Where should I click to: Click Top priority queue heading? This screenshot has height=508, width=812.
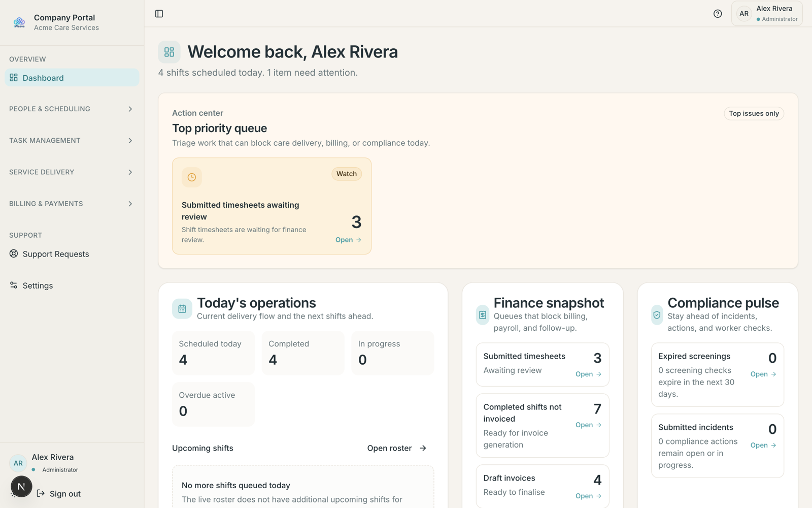[219, 128]
